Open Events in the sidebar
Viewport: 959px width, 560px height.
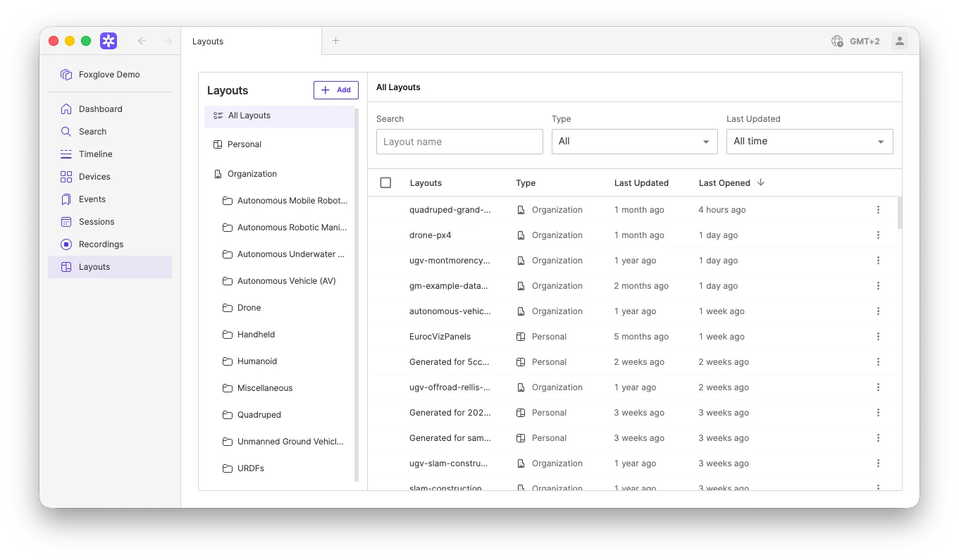[110, 199]
